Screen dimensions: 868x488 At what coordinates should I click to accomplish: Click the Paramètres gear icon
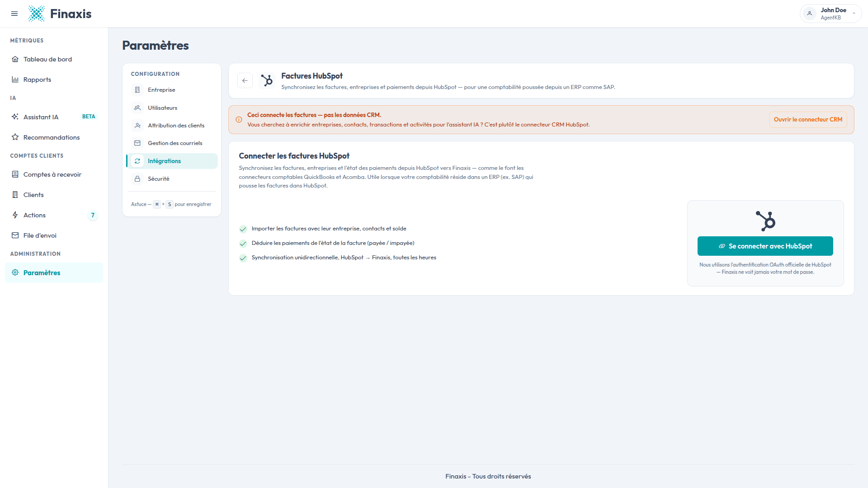15,272
